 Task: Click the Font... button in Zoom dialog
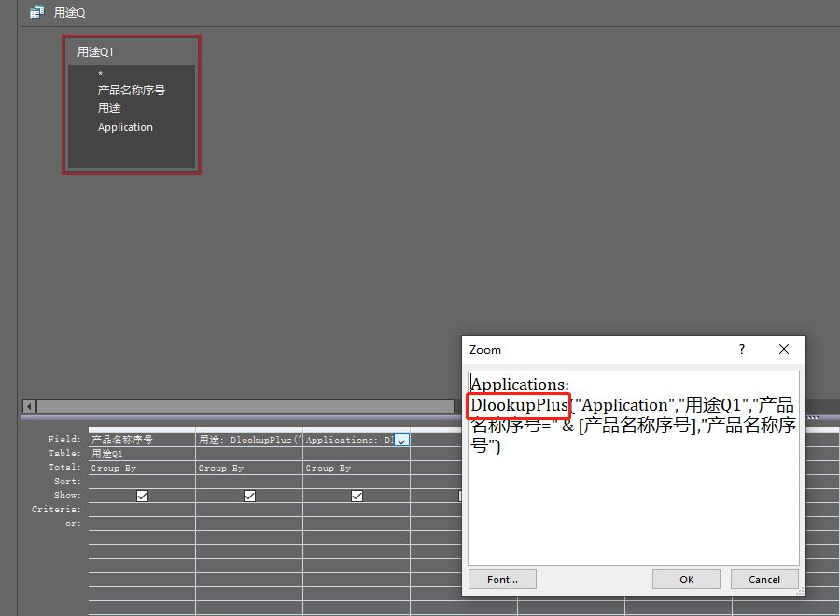pyautogui.click(x=502, y=579)
